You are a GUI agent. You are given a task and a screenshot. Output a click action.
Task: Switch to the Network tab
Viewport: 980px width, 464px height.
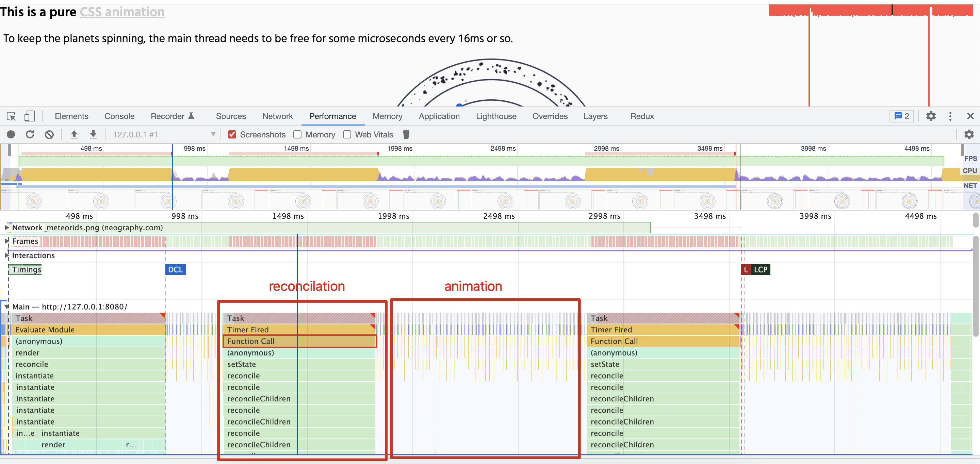(x=277, y=116)
